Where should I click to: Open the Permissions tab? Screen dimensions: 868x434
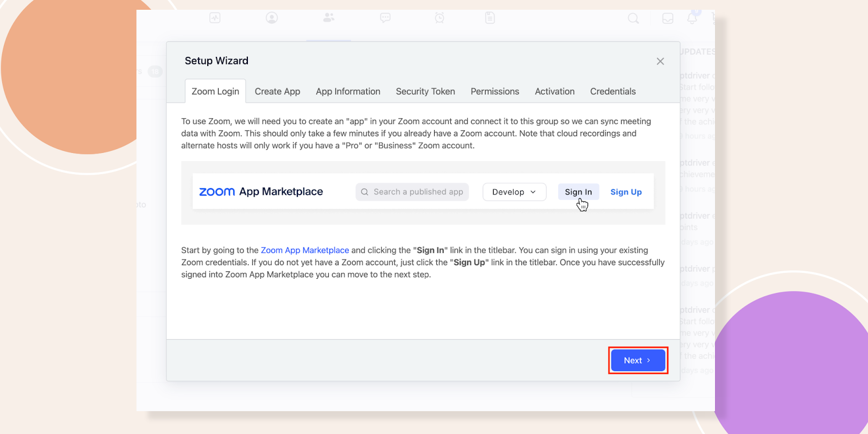click(x=495, y=91)
